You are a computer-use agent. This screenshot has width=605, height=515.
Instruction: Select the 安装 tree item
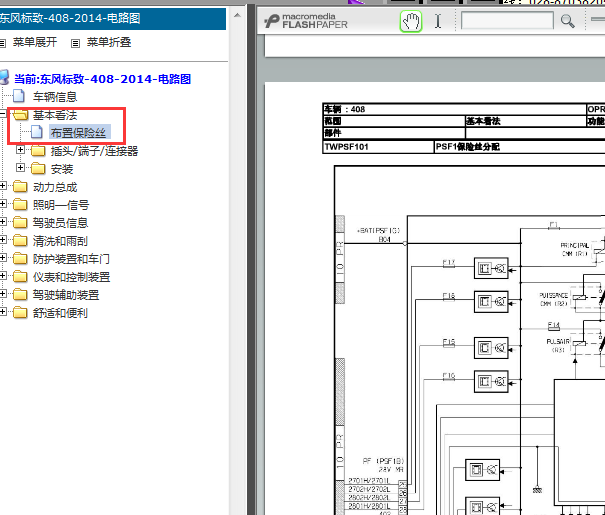(62, 169)
